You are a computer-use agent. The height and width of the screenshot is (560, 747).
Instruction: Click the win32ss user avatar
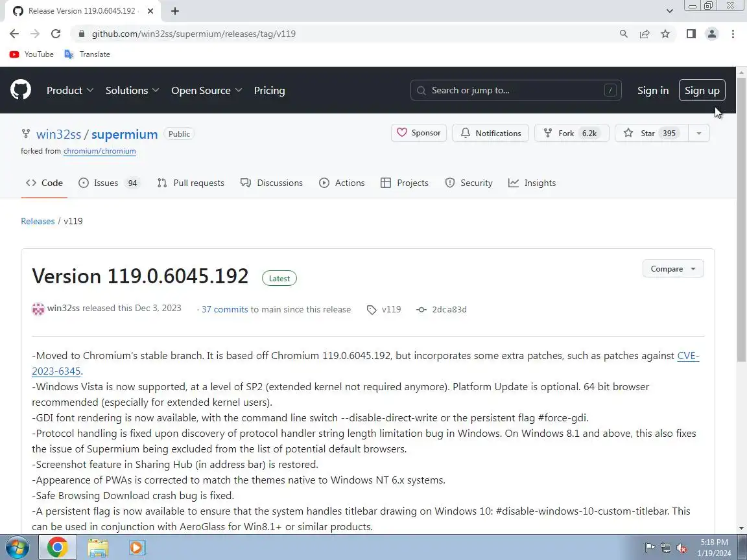point(38,309)
